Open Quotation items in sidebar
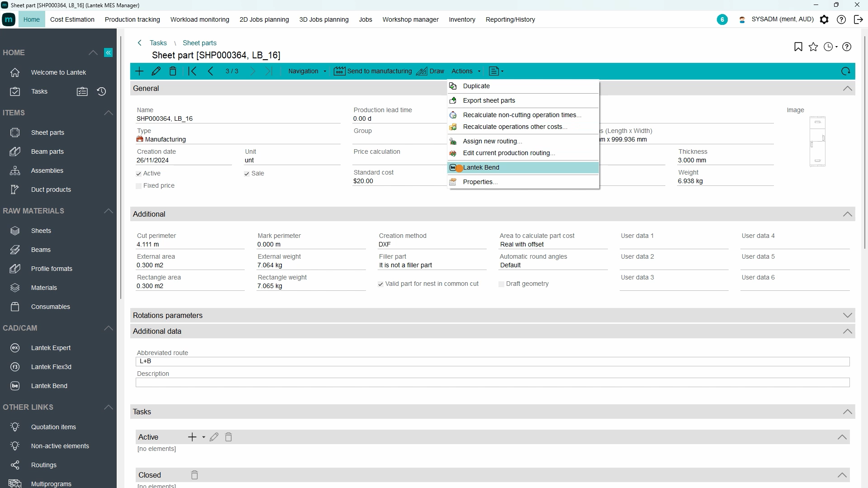 coord(53,427)
